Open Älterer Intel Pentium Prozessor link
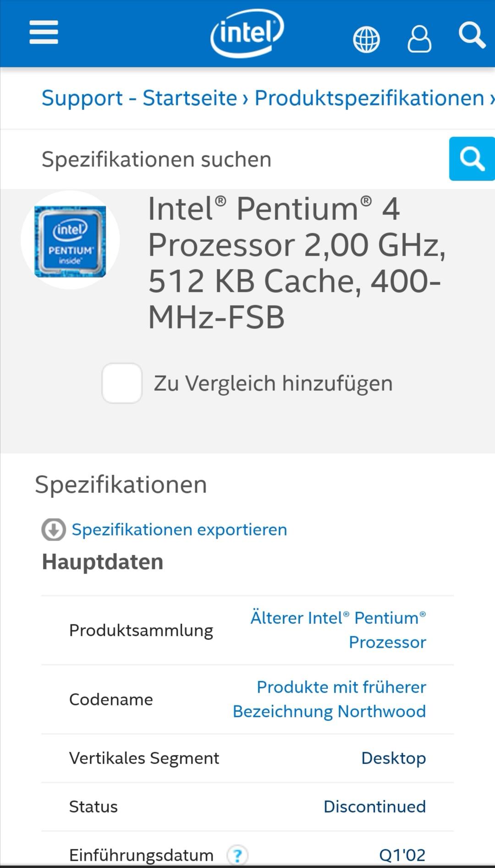The width and height of the screenshot is (495, 868). (338, 630)
